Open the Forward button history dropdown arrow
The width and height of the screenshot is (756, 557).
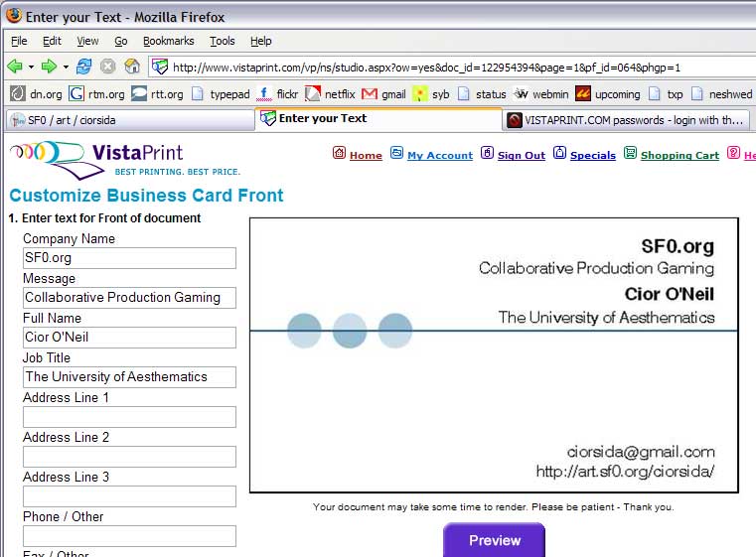point(66,68)
